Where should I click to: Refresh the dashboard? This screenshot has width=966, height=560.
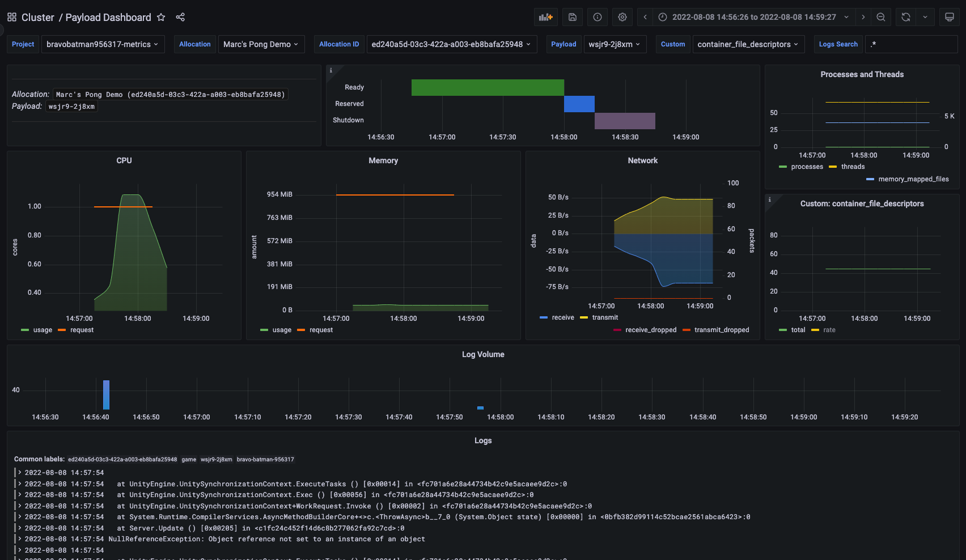pos(906,17)
